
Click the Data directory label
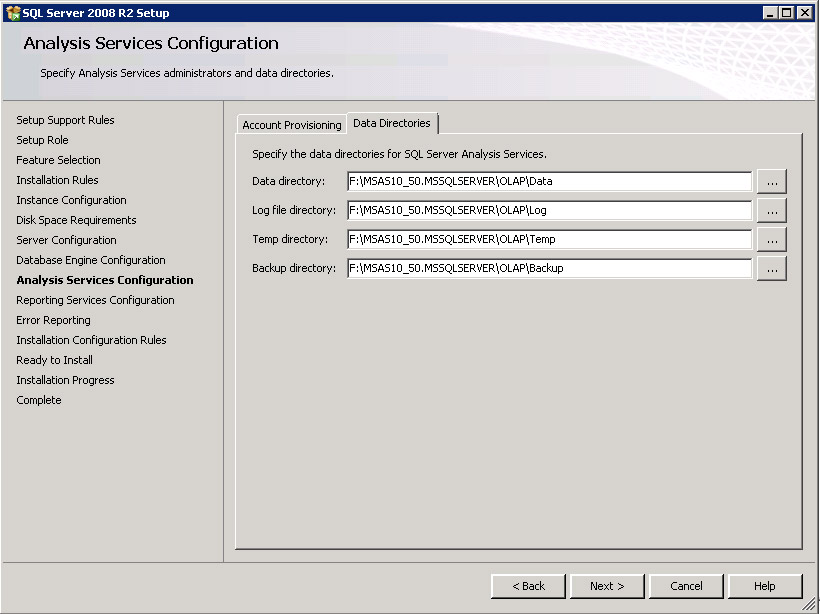(289, 181)
